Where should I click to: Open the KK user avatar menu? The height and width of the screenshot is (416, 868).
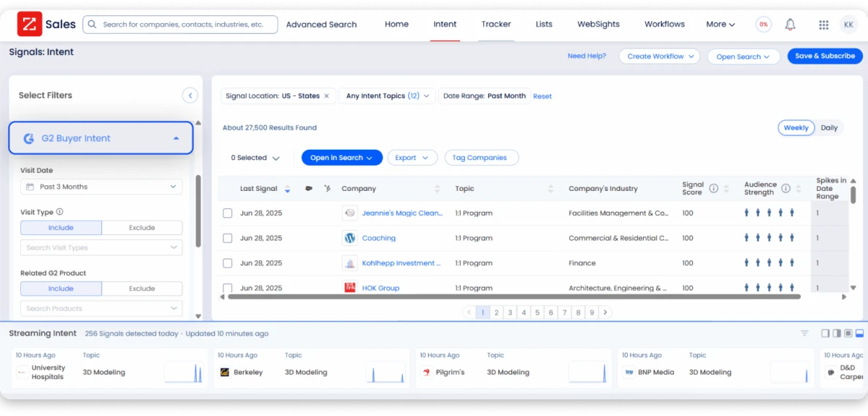[x=848, y=25]
